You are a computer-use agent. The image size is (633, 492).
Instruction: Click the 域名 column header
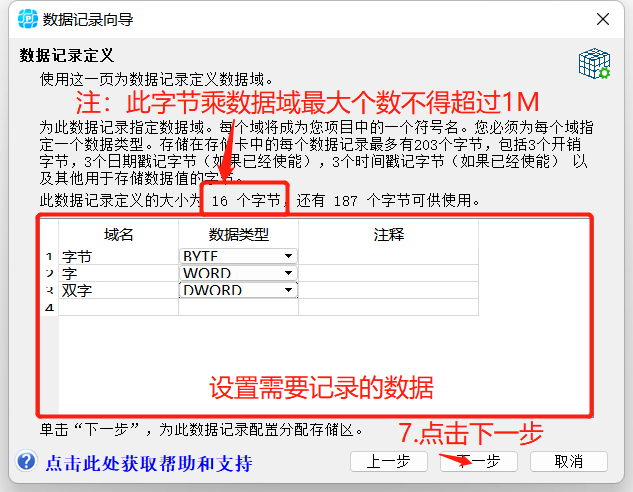[x=118, y=234]
